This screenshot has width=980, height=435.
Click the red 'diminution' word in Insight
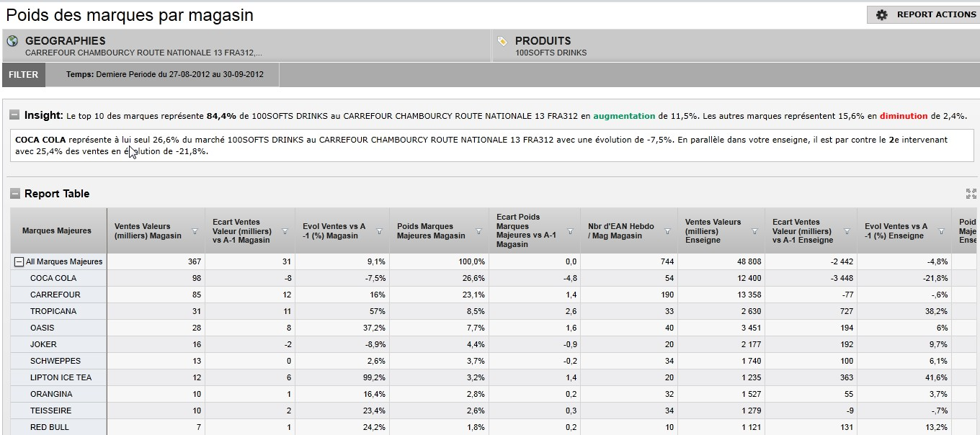[904, 115]
